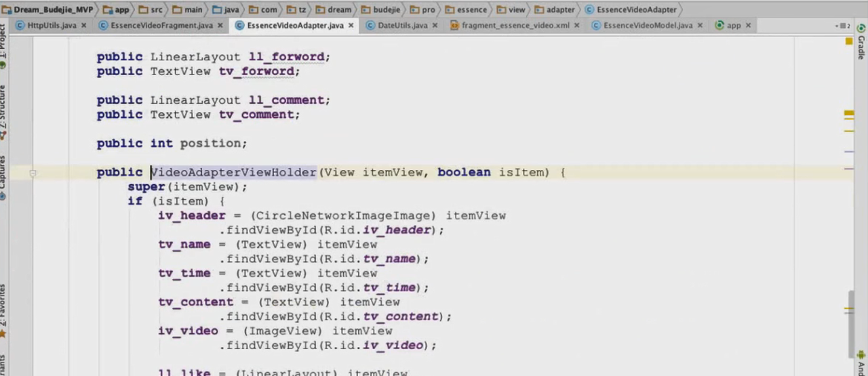The height and width of the screenshot is (376, 868).
Task: Click the essence package breadcrumb
Action: tap(466, 9)
